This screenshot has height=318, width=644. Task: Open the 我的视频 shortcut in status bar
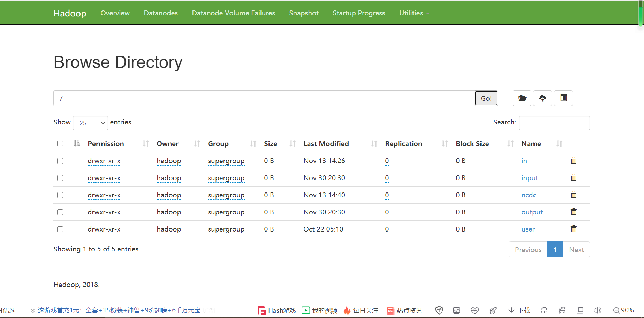click(319, 310)
